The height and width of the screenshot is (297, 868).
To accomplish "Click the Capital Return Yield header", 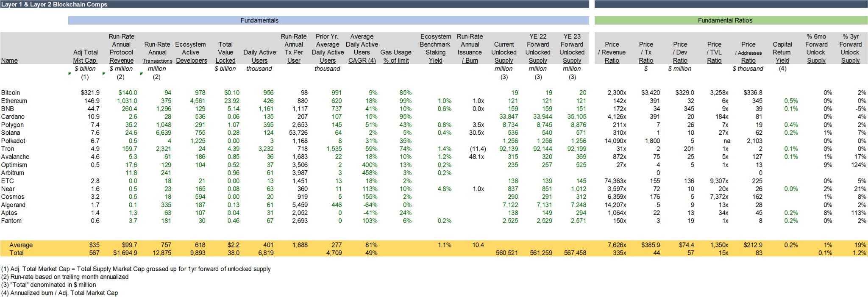I will [782, 53].
